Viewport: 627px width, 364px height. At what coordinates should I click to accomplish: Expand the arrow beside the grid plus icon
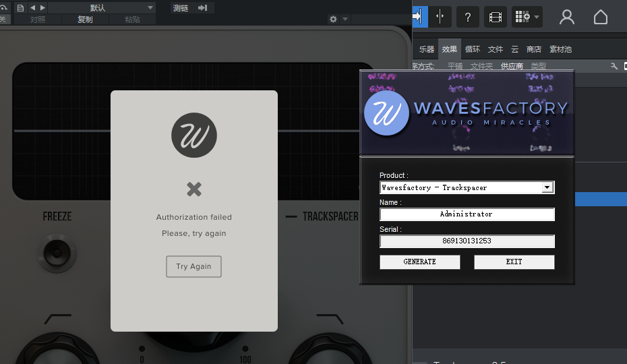[537, 17]
